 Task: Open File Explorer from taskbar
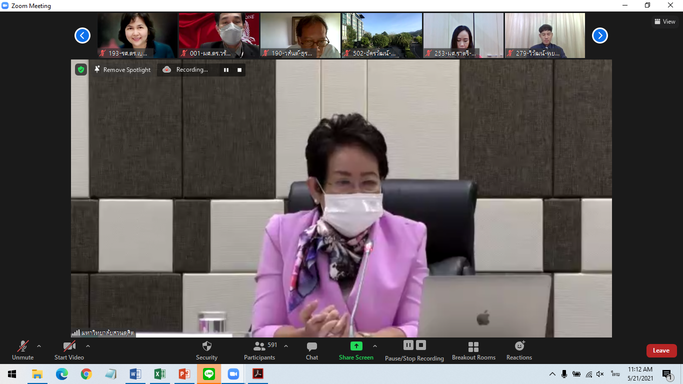(x=37, y=374)
